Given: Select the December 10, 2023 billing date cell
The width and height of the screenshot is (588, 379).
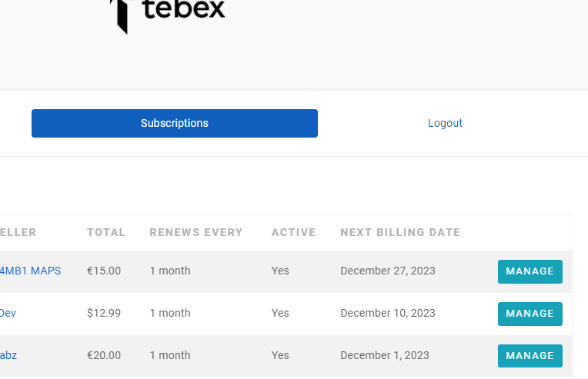Looking at the screenshot, I should coord(388,313).
